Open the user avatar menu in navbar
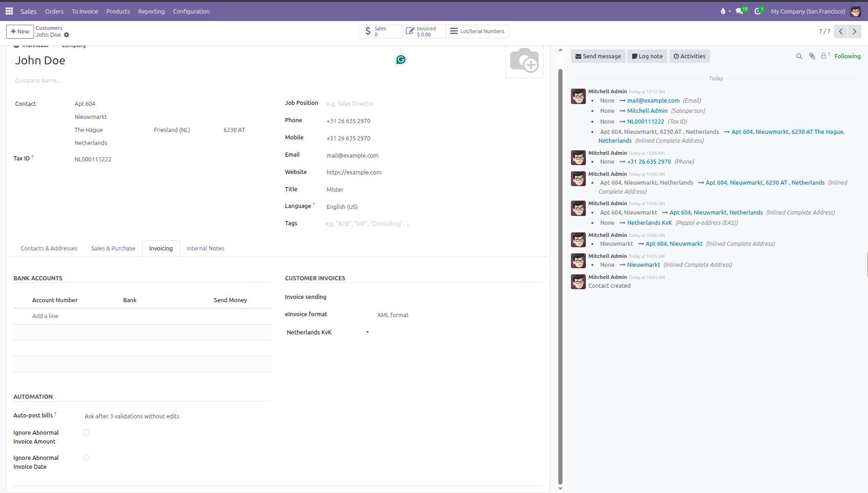The width and height of the screenshot is (868, 493). coord(855,11)
